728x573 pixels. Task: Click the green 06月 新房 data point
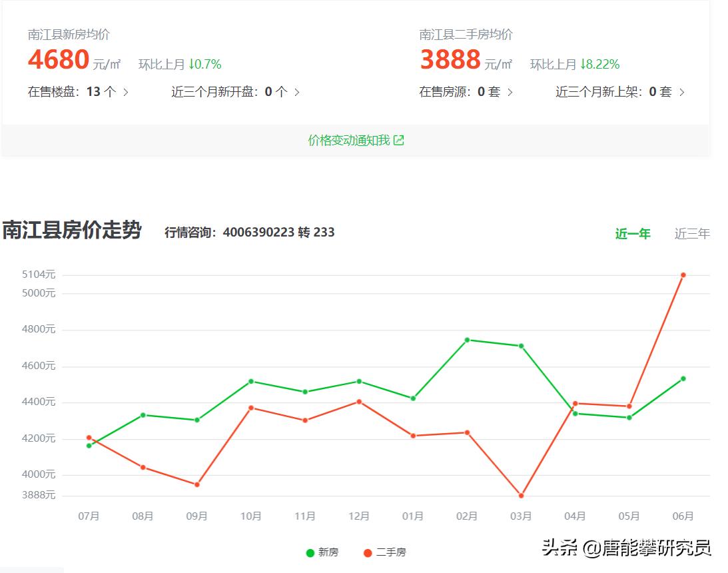[683, 379]
